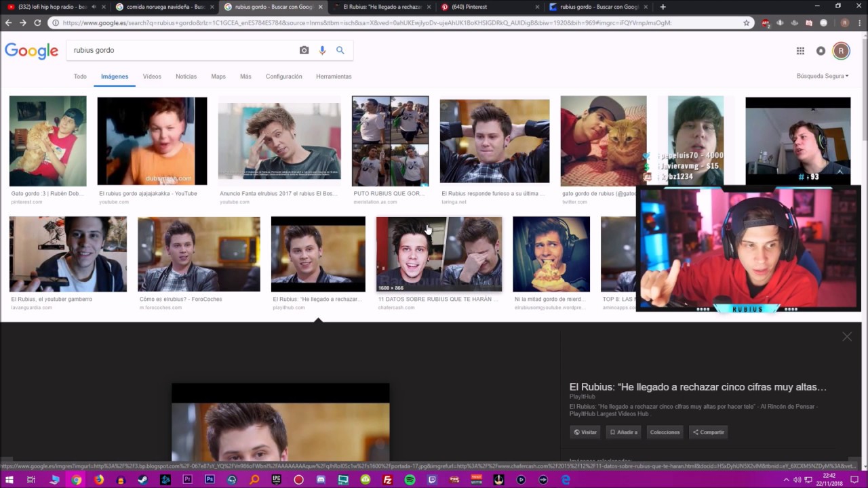Open Epic Games launcher in taskbar
868x488 pixels.
(x=277, y=480)
